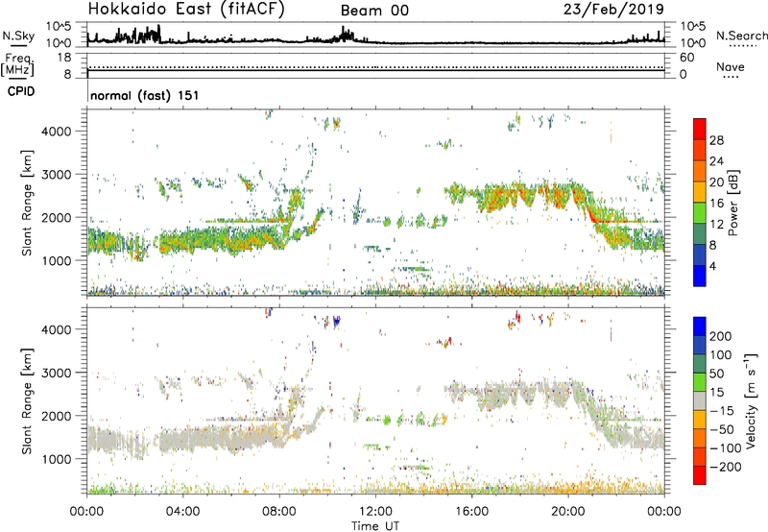Click the '-200' velocity scale value

pyautogui.click(x=726, y=467)
